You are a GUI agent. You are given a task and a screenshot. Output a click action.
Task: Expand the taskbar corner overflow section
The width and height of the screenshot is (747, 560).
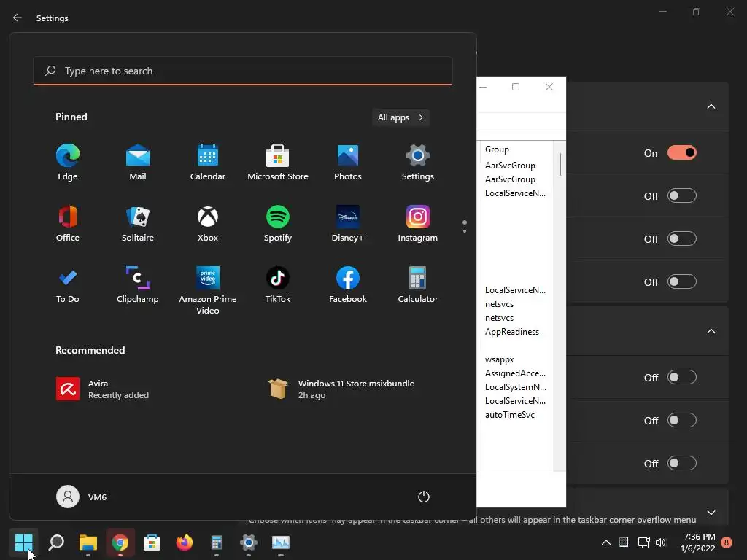[711, 513]
